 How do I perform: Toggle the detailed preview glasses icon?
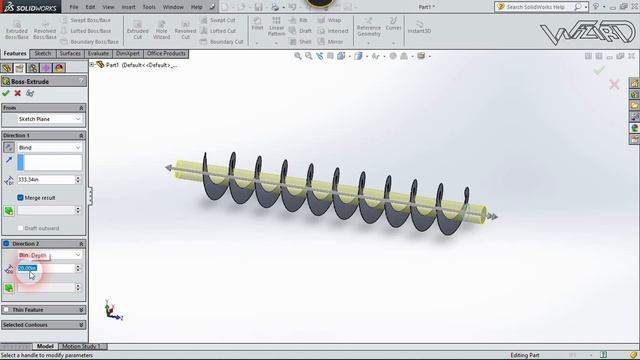[x=30, y=93]
